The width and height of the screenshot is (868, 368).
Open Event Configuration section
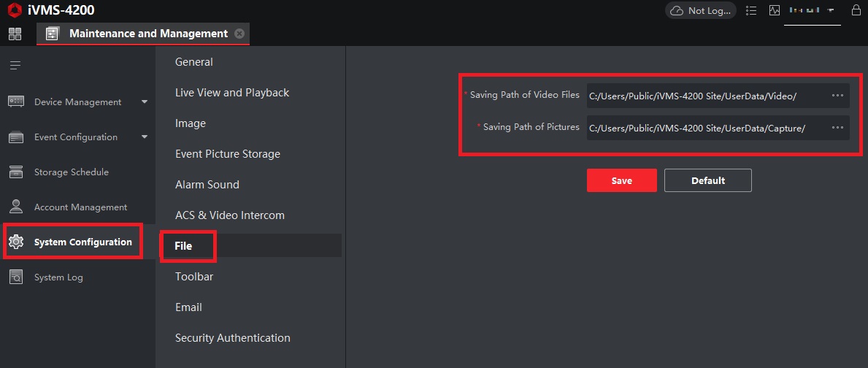pos(77,137)
